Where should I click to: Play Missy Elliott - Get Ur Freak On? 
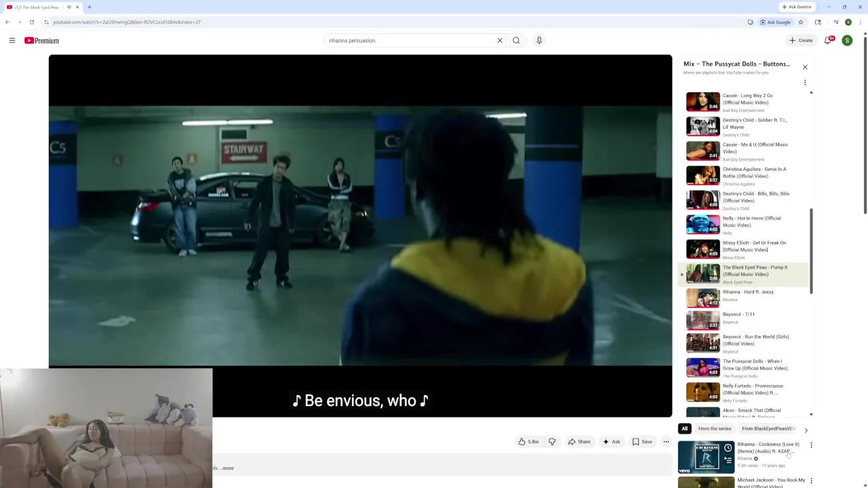pyautogui.click(x=745, y=249)
